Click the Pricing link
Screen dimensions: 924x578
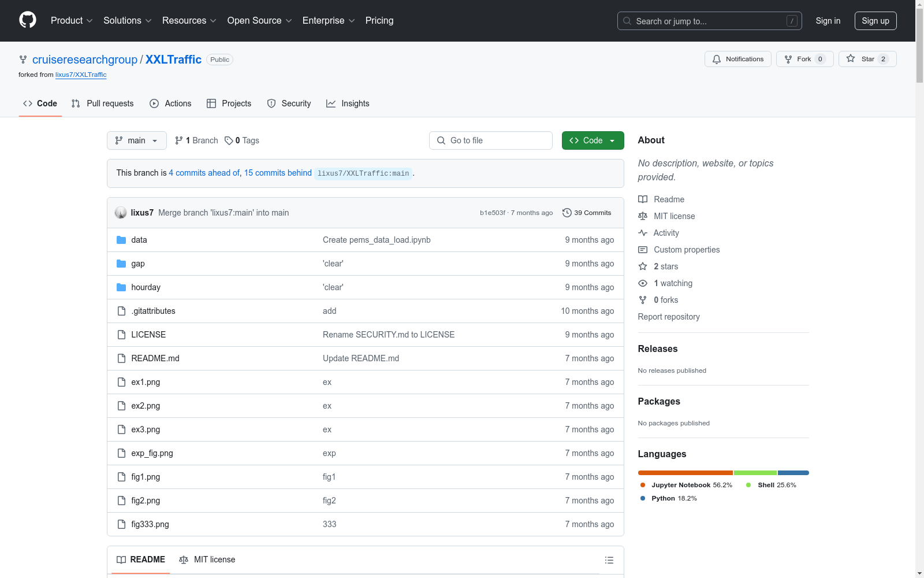pyautogui.click(x=379, y=20)
